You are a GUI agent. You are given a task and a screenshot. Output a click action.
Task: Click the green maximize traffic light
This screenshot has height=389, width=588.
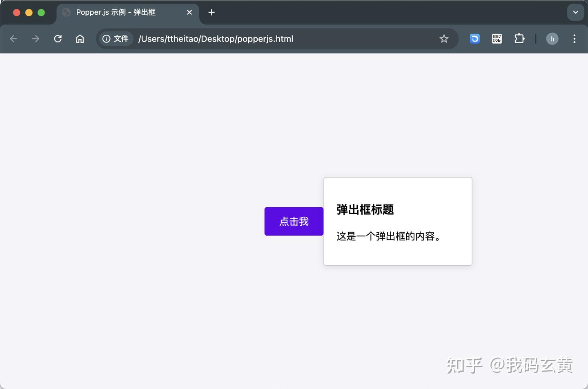pos(41,12)
